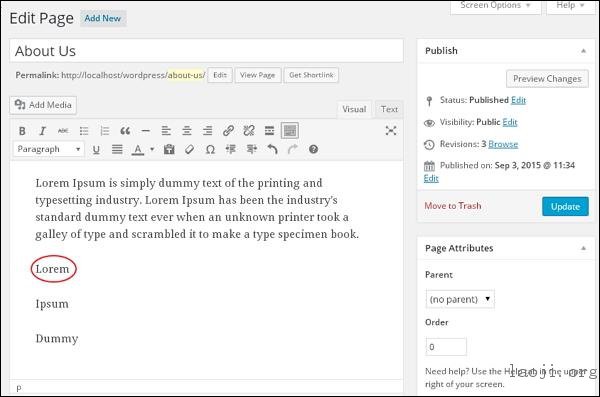Justify the text alignment
The height and width of the screenshot is (397, 600).
tap(117, 149)
